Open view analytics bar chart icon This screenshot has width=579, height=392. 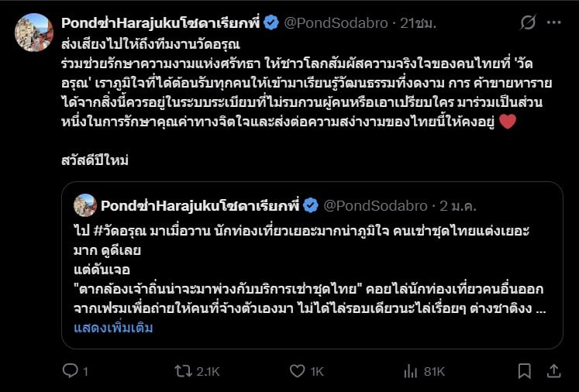408,372
